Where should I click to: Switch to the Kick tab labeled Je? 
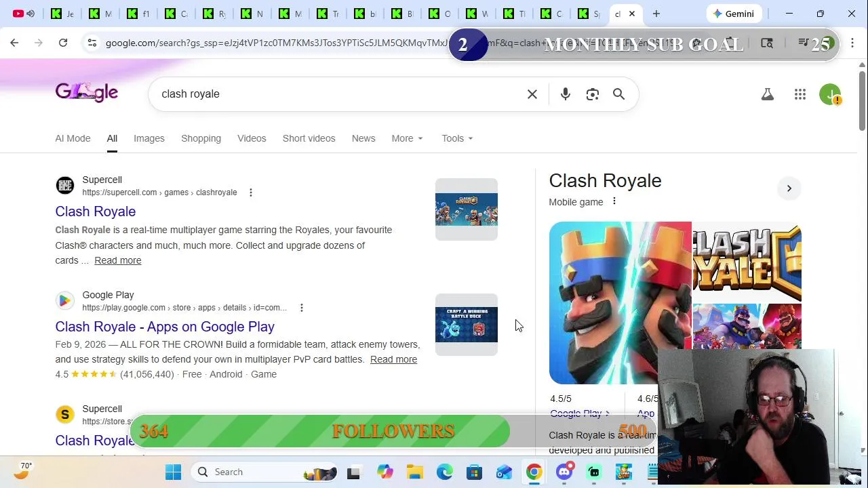(62, 14)
